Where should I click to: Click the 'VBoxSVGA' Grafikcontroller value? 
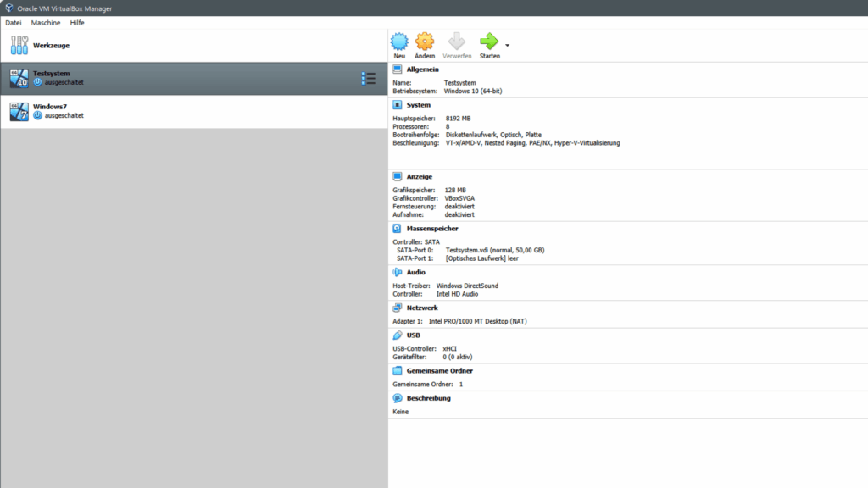pyautogui.click(x=459, y=198)
